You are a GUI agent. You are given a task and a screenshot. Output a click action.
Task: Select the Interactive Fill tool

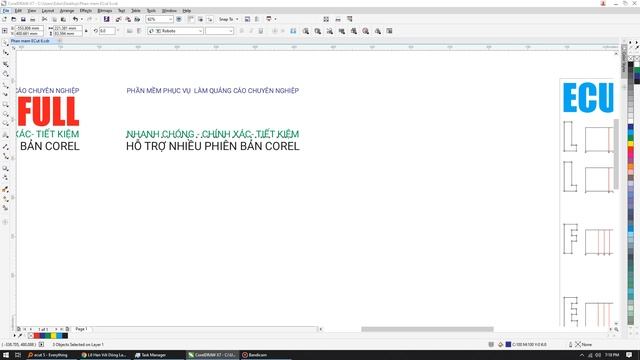coord(5,199)
